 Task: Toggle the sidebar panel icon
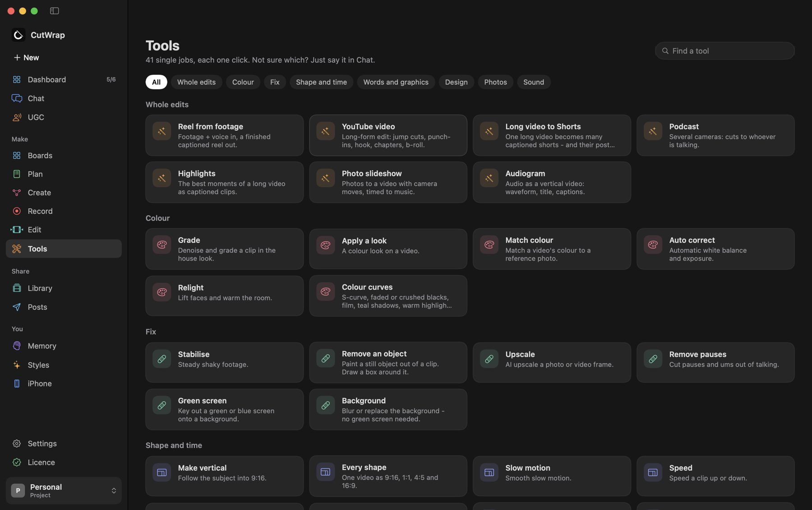pyautogui.click(x=54, y=11)
